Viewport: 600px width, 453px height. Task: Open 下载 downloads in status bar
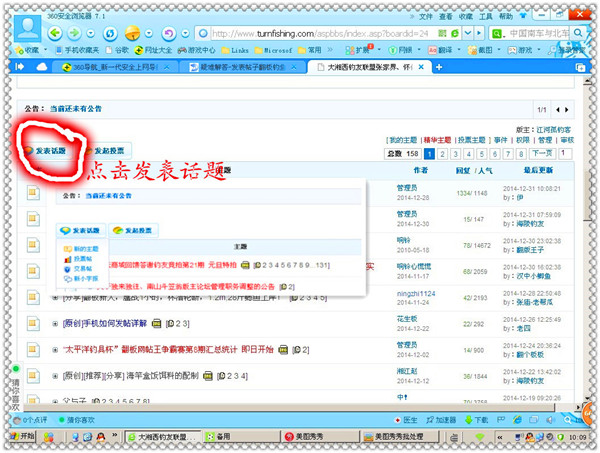click(x=477, y=420)
